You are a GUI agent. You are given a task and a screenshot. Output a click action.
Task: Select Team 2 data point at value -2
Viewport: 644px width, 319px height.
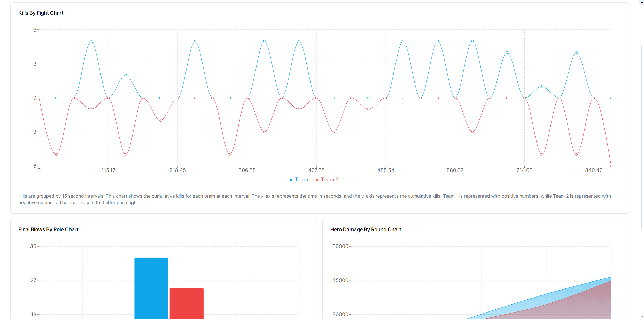(x=160, y=121)
